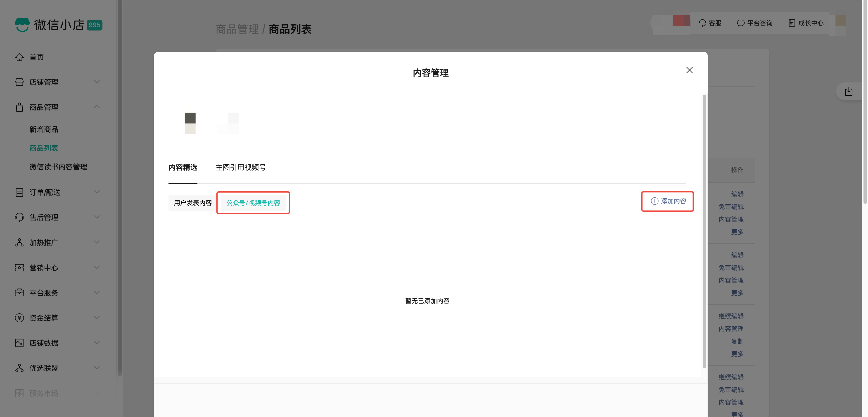
Task: Switch to the 主图引用视频号 tab
Action: (241, 167)
